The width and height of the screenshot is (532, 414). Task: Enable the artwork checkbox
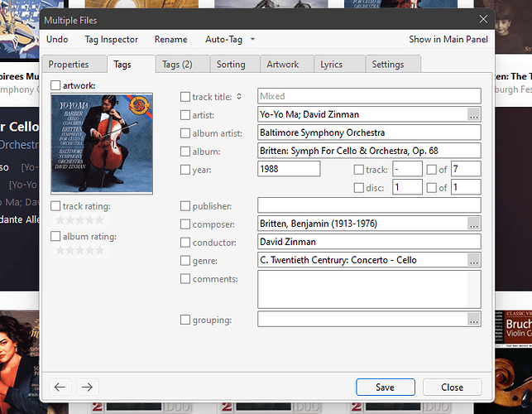tap(55, 85)
